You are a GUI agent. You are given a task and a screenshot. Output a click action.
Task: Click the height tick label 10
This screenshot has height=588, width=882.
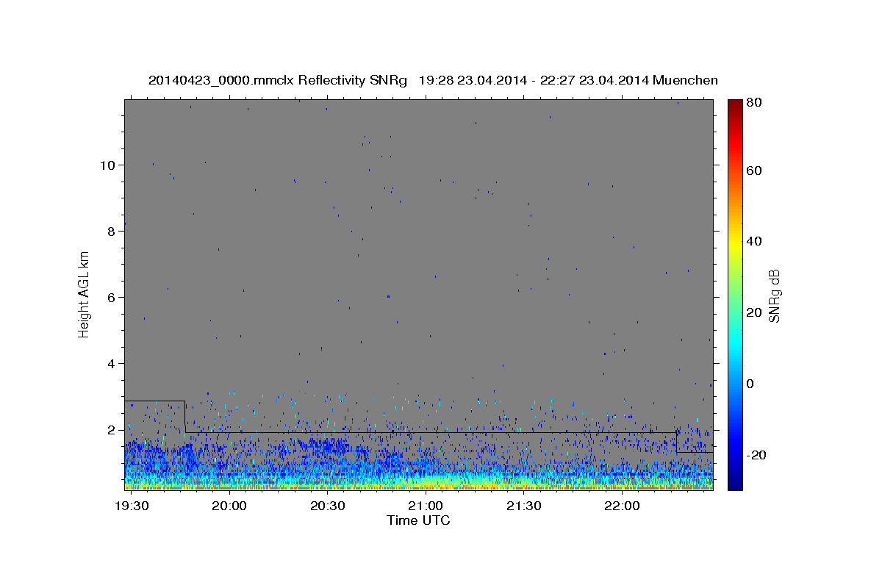108,165
